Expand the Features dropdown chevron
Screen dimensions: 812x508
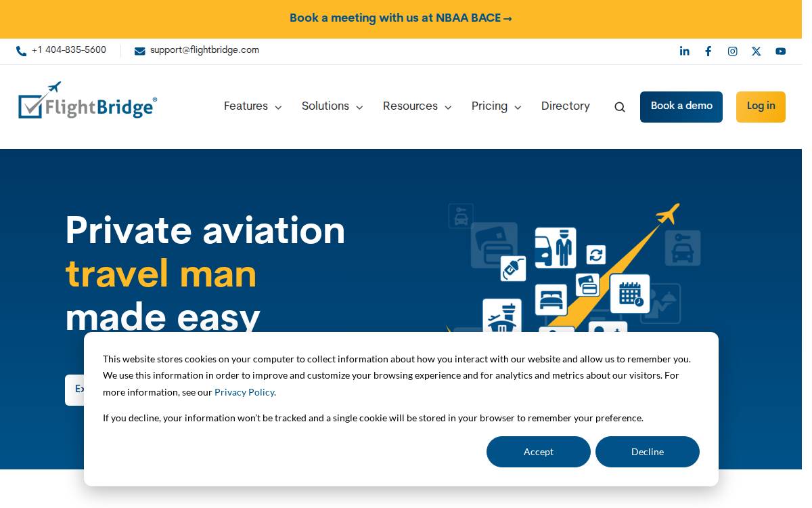coord(278,108)
